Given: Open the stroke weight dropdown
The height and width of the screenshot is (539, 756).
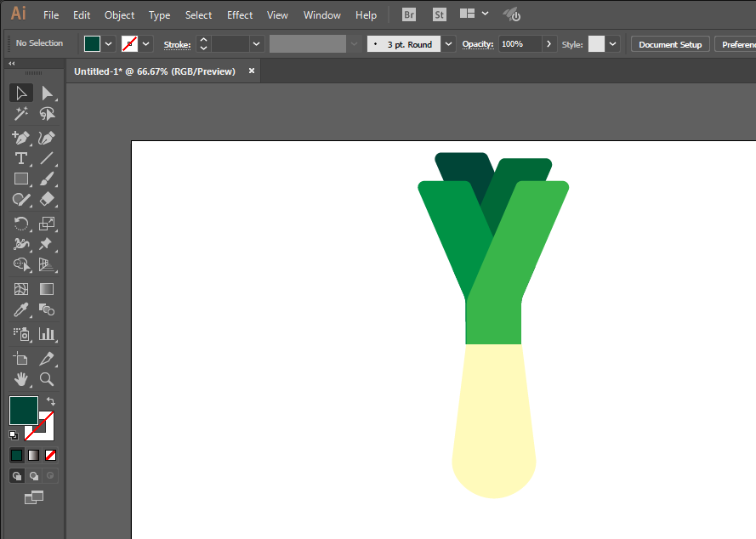Looking at the screenshot, I should (x=257, y=44).
